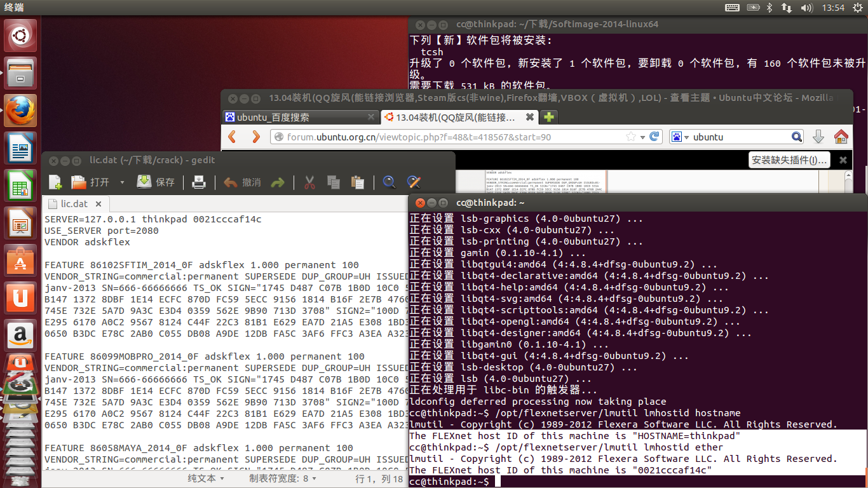Go forward with Firefox's forward arrow
The image size is (868, 488).
pos(255,137)
